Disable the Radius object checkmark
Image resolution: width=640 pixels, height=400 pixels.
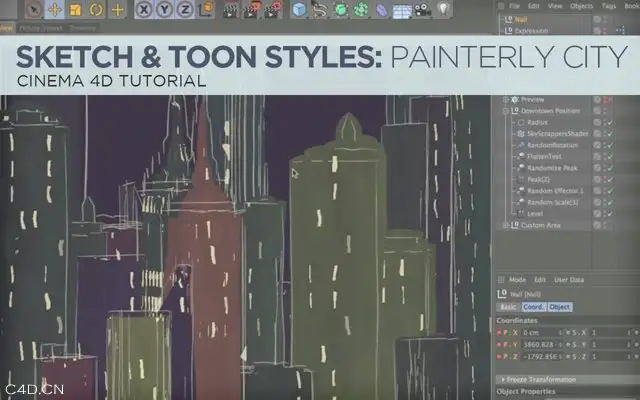(x=610, y=122)
